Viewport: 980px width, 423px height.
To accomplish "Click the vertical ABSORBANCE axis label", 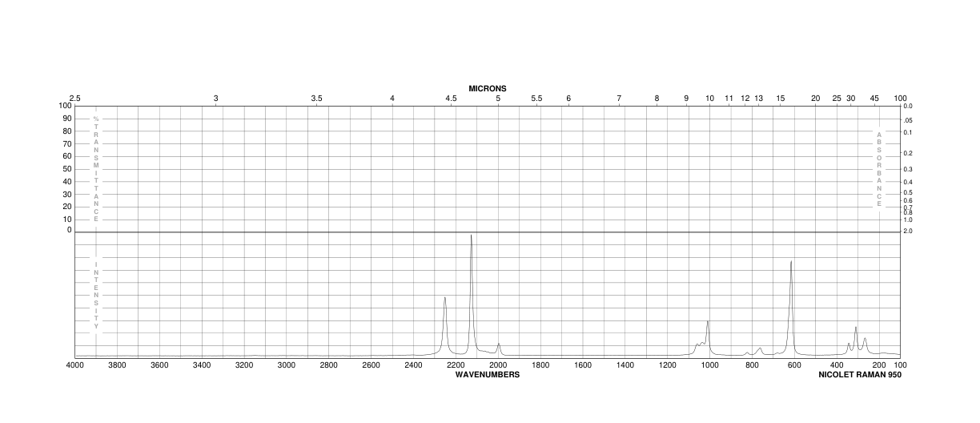I will [879, 169].
